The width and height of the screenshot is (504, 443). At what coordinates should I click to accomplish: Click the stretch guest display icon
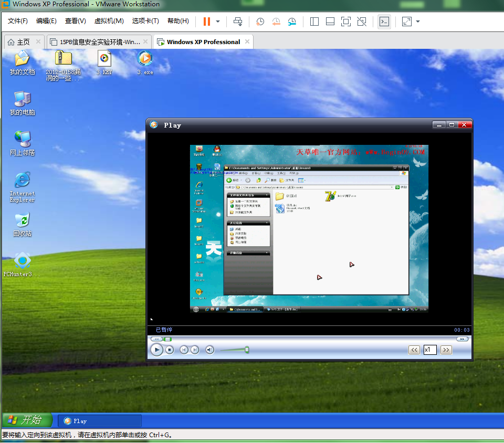pos(407,22)
